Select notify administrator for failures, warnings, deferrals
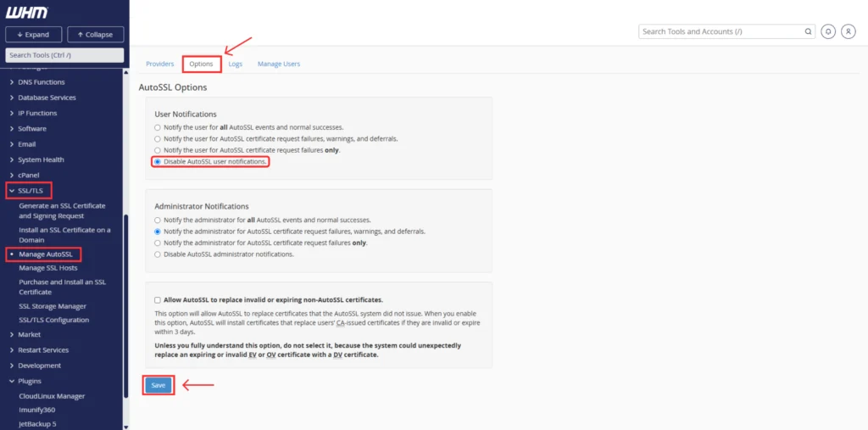Image resolution: width=868 pixels, height=430 pixels. pyautogui.click(x=158, y=232)
